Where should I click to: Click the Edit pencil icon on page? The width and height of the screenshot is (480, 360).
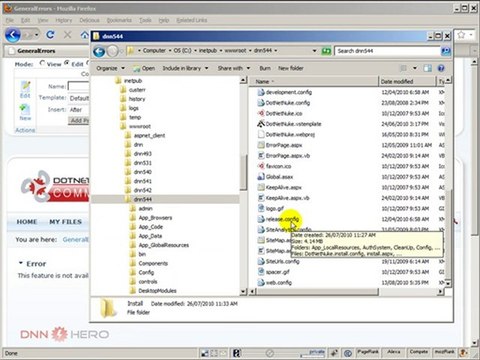pos(25,86)
